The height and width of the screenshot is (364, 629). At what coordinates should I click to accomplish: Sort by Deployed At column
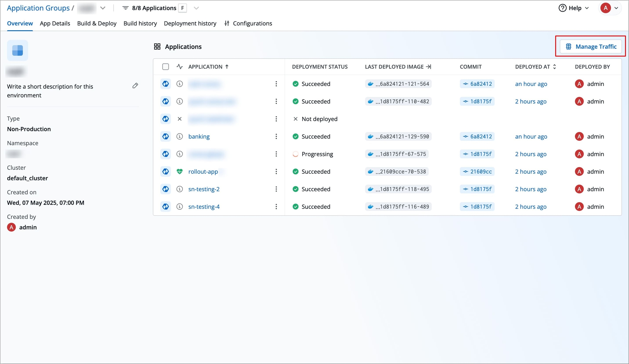(x=535, y=67)
